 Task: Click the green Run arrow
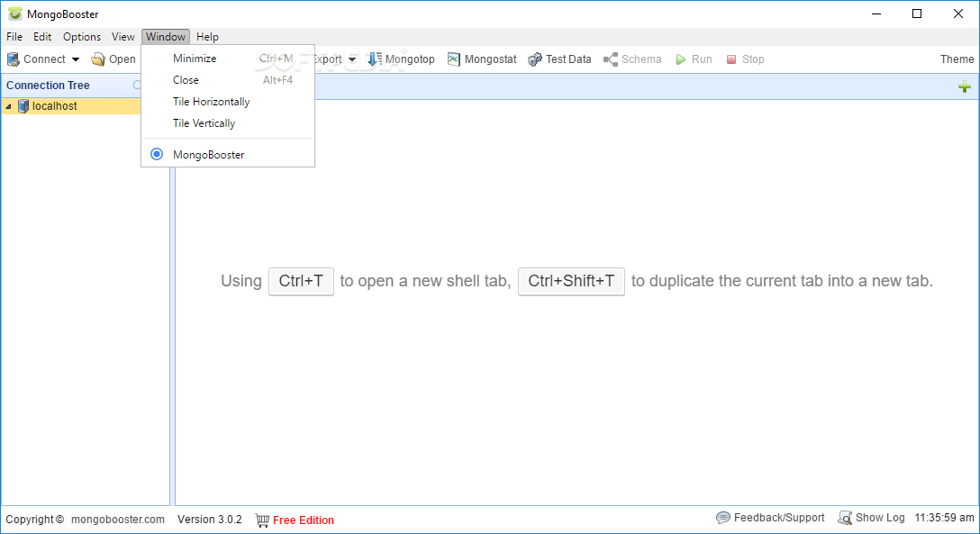point(681,59)
